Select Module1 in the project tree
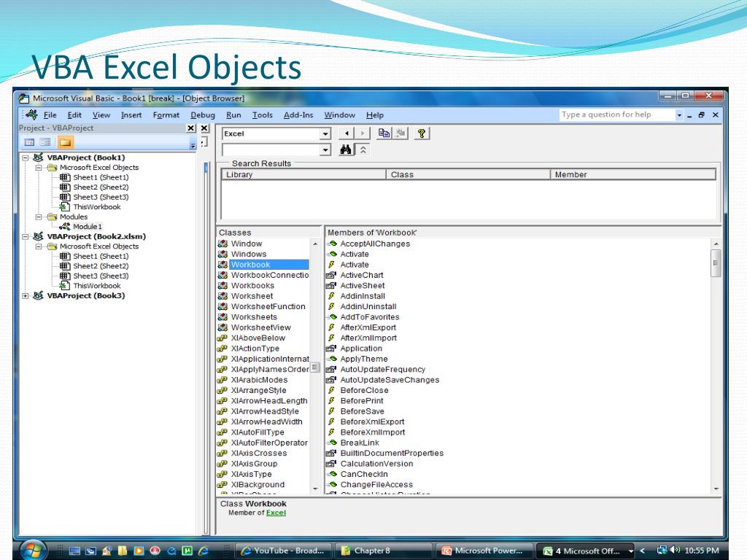747x560 pixels. tap(88, 227)
